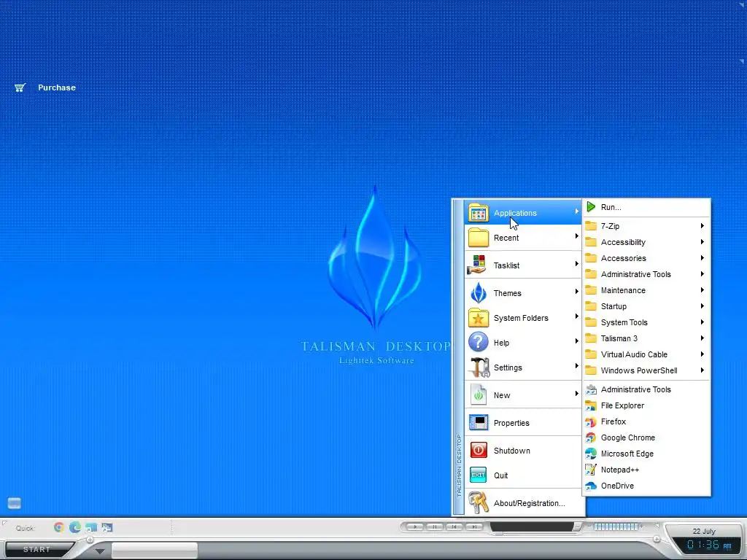This screenshot has width=747, height=560.
Task: Click the Quit menu label
Action: [x=500, y=475]
